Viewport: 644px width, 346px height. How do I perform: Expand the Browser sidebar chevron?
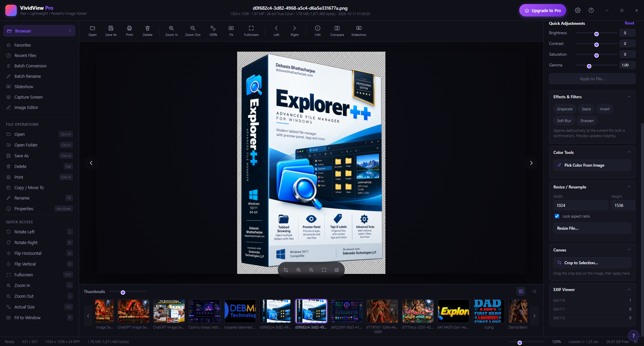(70, 31)
